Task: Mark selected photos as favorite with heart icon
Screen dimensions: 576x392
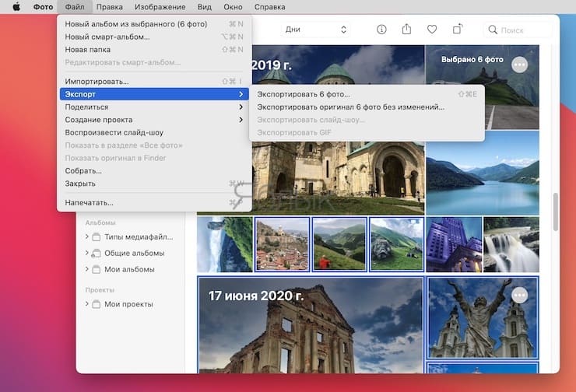Action: (x=432, y=30)
